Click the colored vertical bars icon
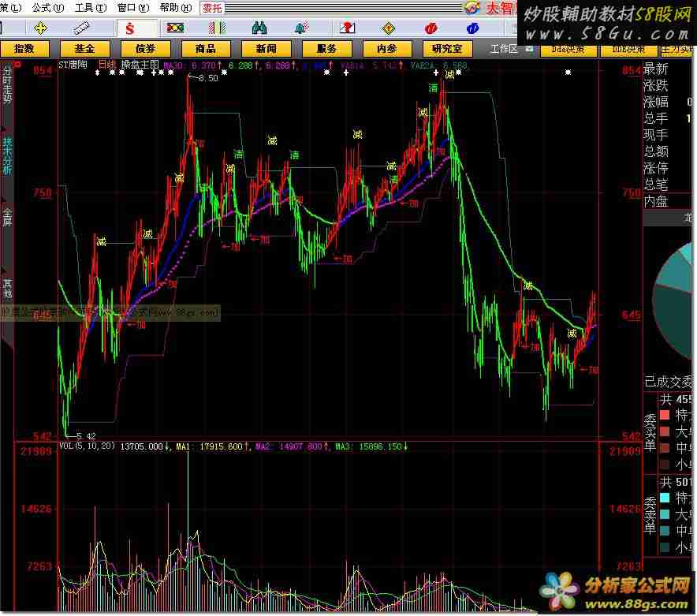 click(x=217, y=28)
